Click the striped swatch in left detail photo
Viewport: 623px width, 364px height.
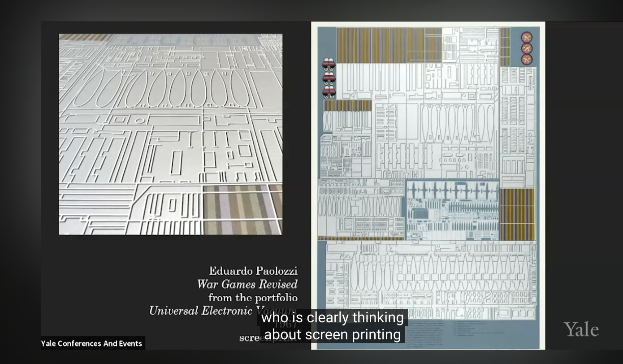242,209
